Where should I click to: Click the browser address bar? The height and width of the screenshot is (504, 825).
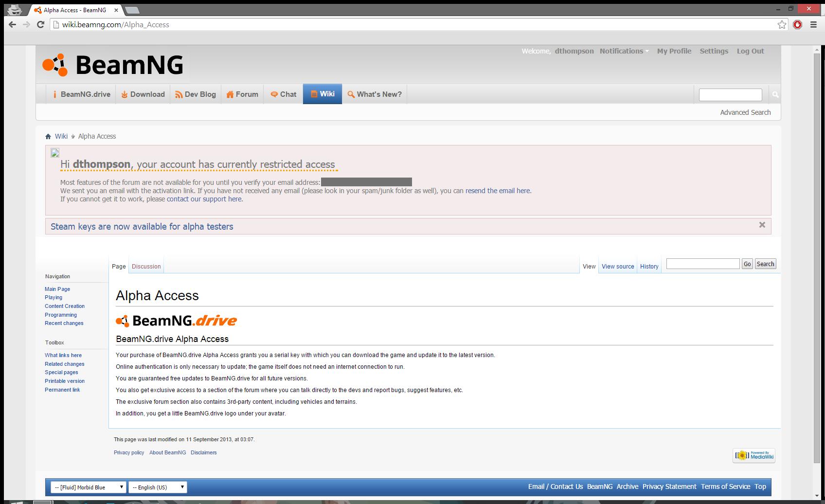coord(418,24)
